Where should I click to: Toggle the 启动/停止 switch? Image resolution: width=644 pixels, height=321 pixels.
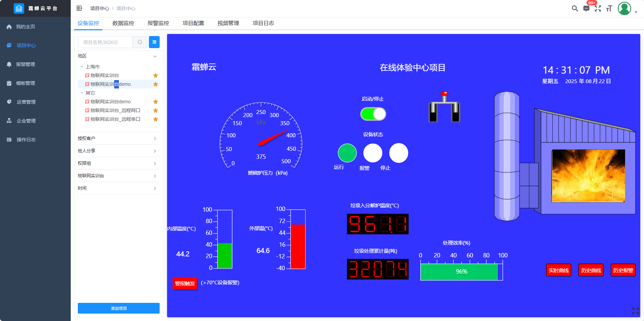pyautogui.click(x=373, y=114)
